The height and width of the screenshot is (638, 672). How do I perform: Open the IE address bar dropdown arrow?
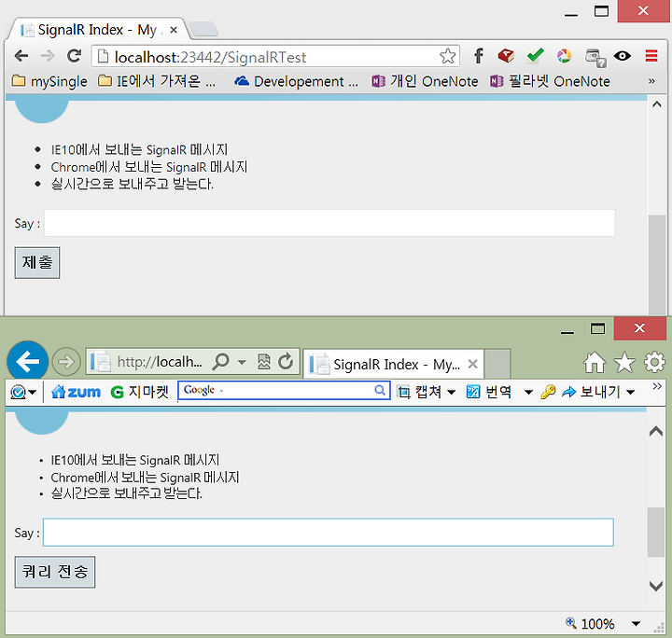pyautogui.click(x=242, y=362)
